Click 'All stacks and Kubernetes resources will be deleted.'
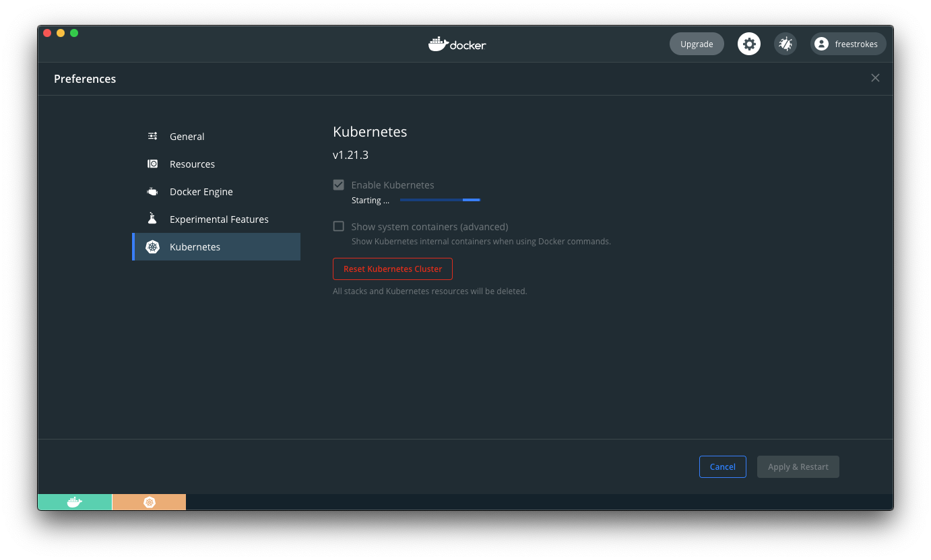Screen dimensions: 931x560 pyautogui.click(x=430, y=291)
